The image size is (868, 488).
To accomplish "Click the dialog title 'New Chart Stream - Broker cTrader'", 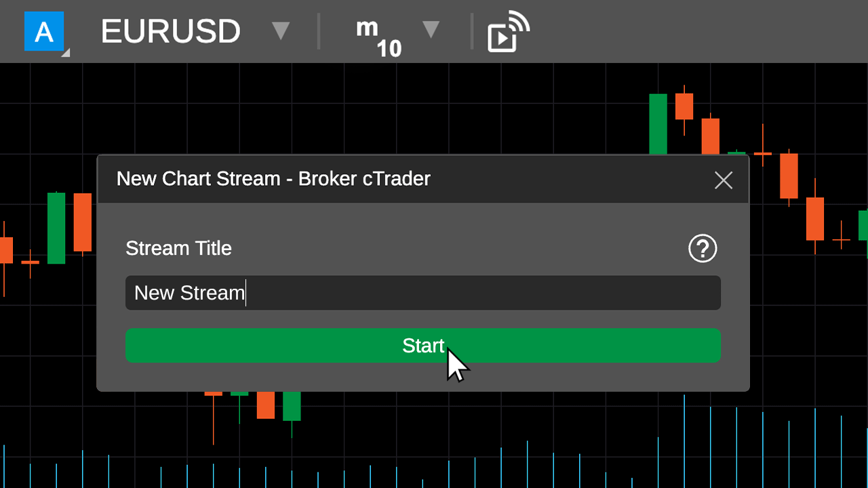I will click(x=273, y=179).
